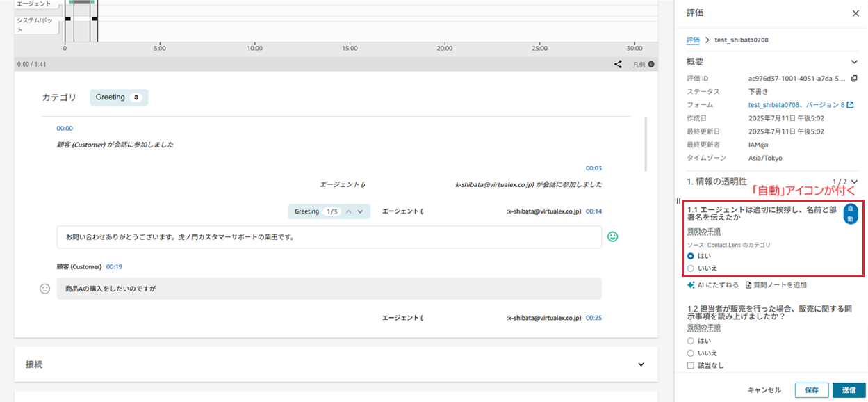Select はい for question 1.1

690,256
